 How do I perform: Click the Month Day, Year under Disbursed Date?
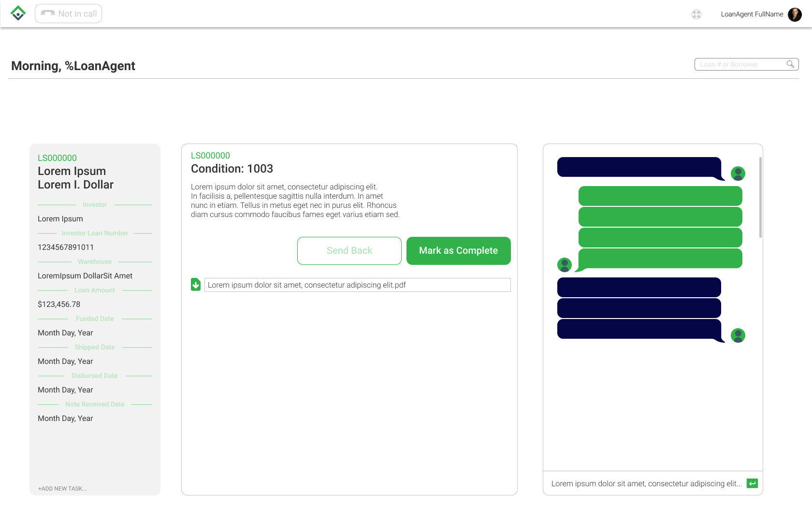tap(65, 390)
